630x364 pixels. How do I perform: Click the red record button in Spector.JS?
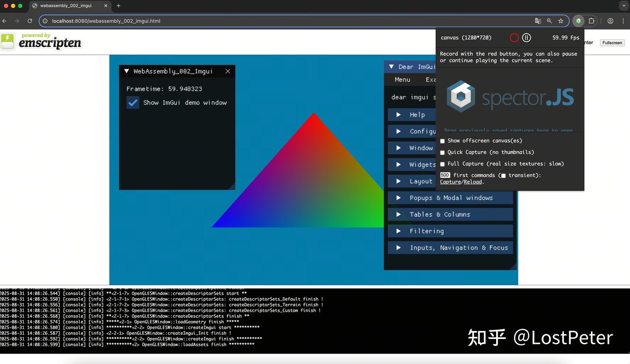pos(514,37)
